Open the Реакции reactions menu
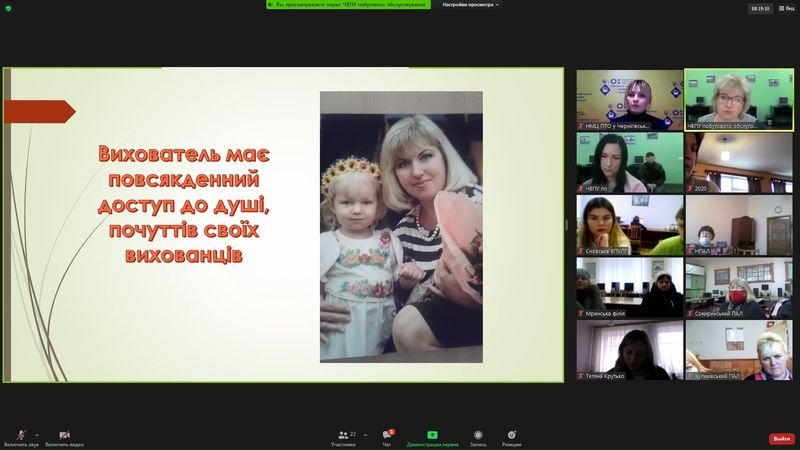The image size is (800, 450). [x=511, y=436]
